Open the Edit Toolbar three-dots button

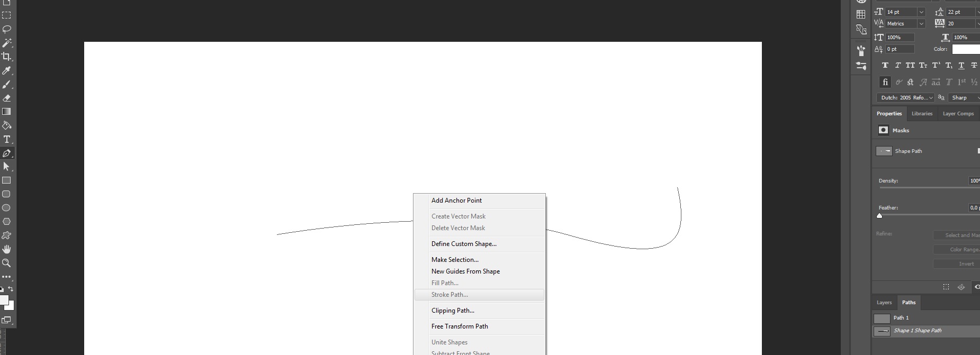click(6, 277)
